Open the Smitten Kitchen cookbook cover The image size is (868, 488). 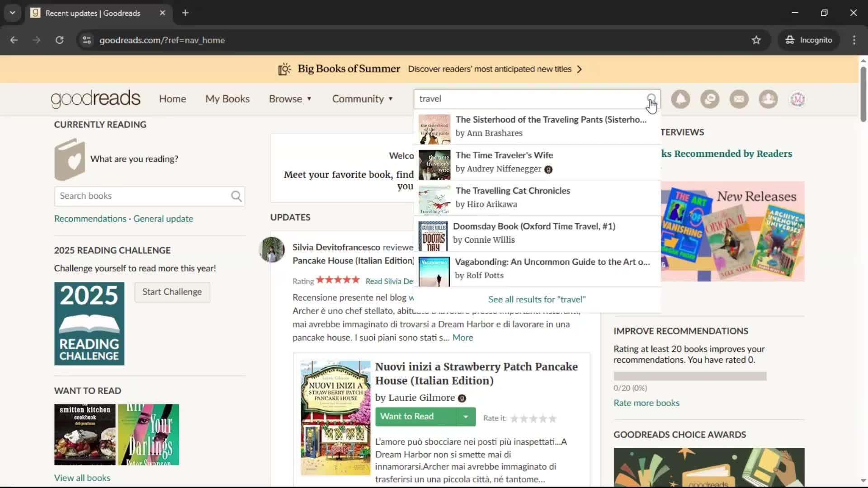[x=85, y=435]
